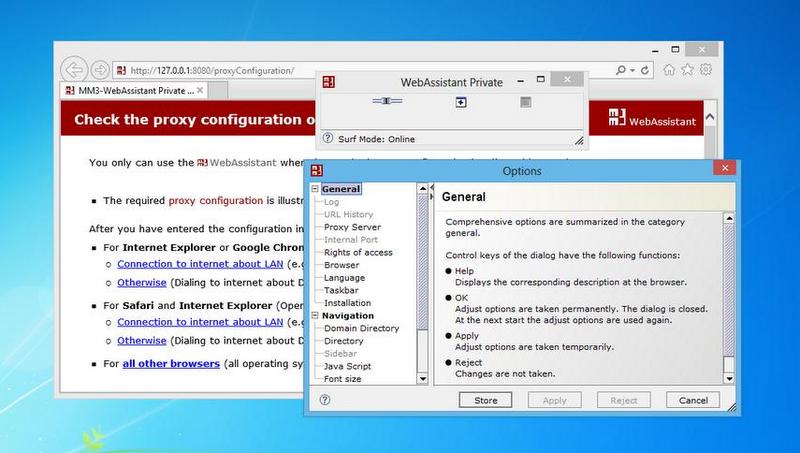800x453 pixels.
Task: Open the address bar search dropdown arrow
Action: click(632, 70)
